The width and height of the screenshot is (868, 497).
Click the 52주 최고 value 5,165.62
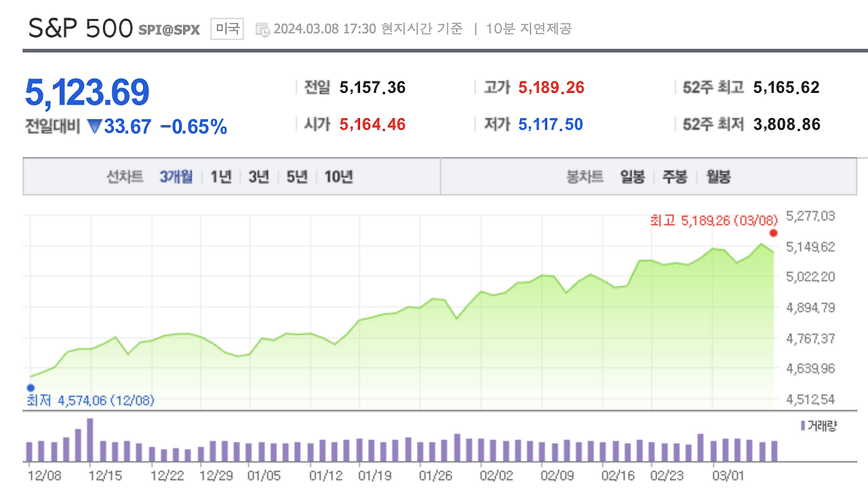[x=787, y=87]
